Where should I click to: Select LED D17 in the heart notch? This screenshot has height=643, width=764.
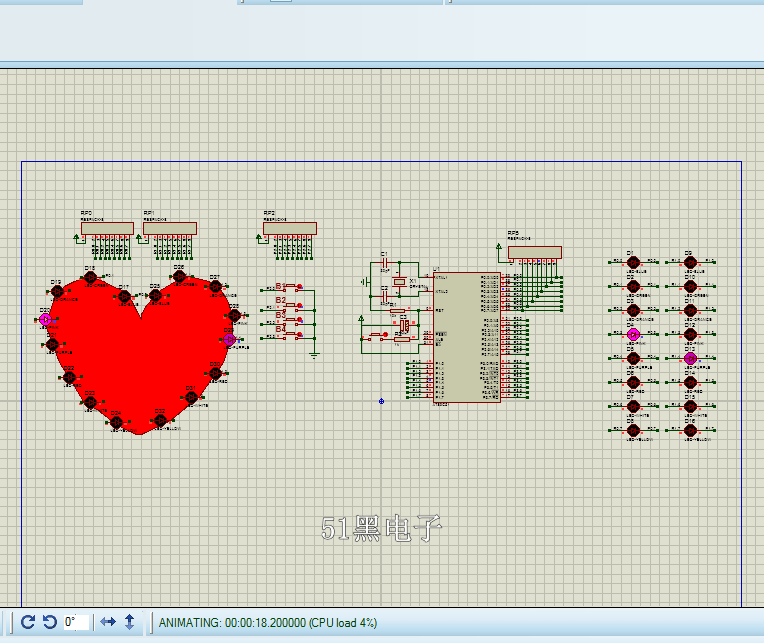[x=124, y=296]
